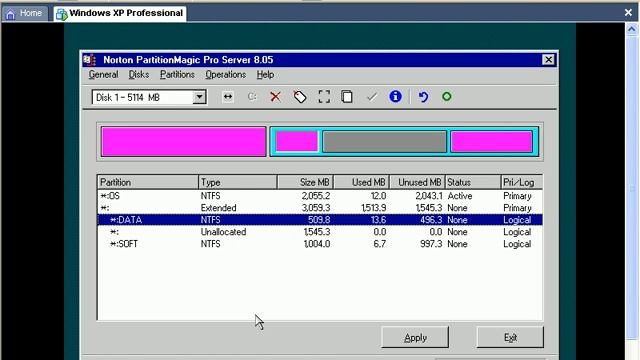The width and height of the screenshot is (640, 360).
Task: Click the Format partition brackets icon
Action: pos(324,97)
